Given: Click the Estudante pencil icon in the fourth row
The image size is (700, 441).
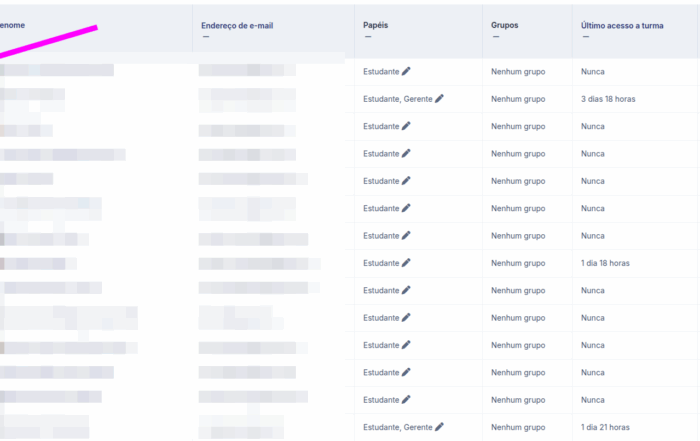Looking at the screenshot, I should coord(406,154).
